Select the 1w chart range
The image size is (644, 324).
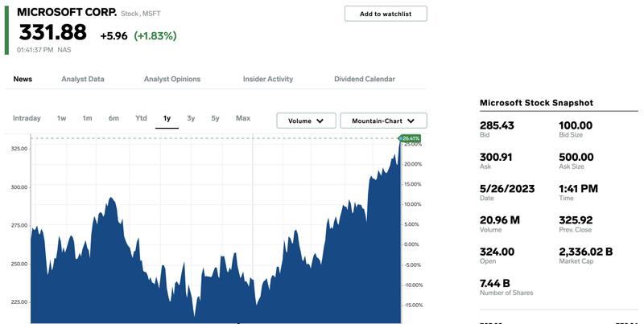point(62,118)
